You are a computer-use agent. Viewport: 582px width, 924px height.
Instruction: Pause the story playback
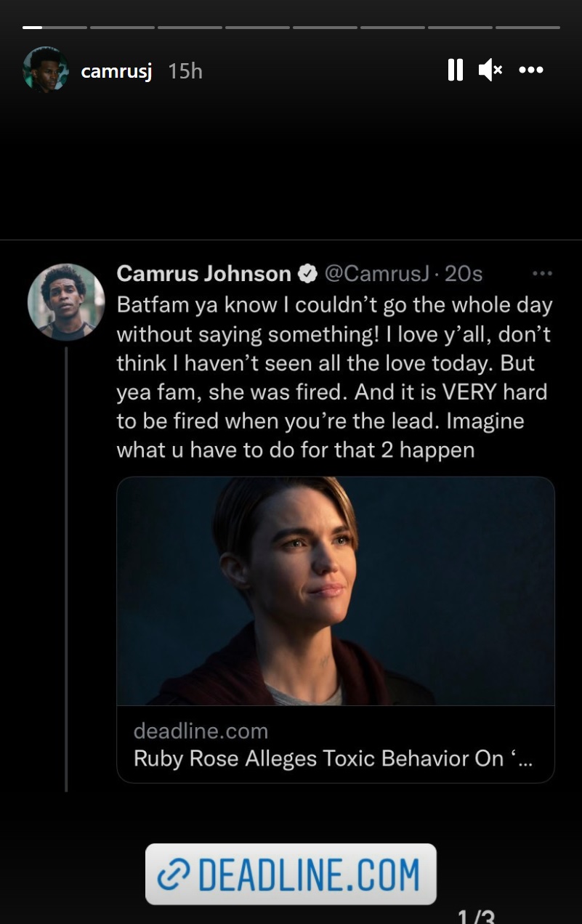(456, 70)
